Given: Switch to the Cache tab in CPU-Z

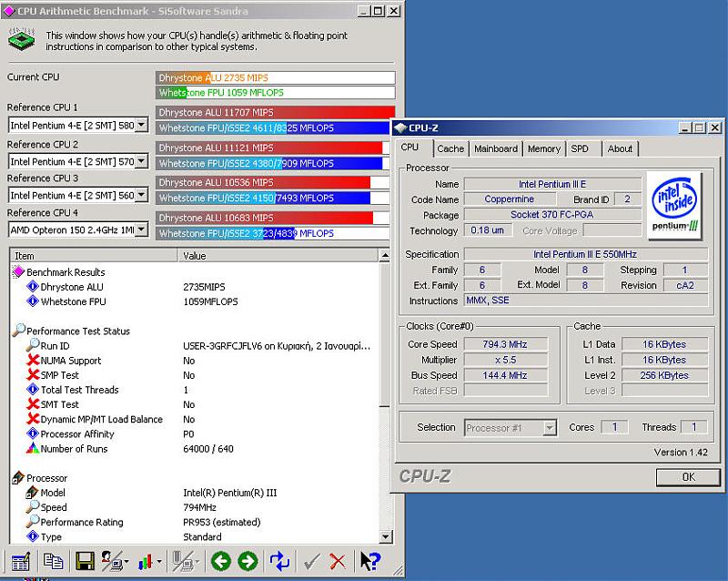Looking at the screenshot, I should pyautogui.click(x=450, y=148).
